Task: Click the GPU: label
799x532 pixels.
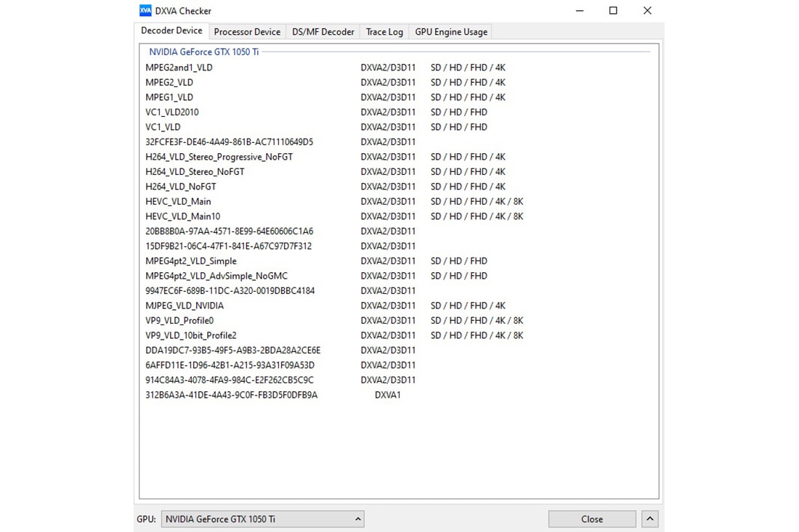Action: pyautogui.click(x=146, y=519)
